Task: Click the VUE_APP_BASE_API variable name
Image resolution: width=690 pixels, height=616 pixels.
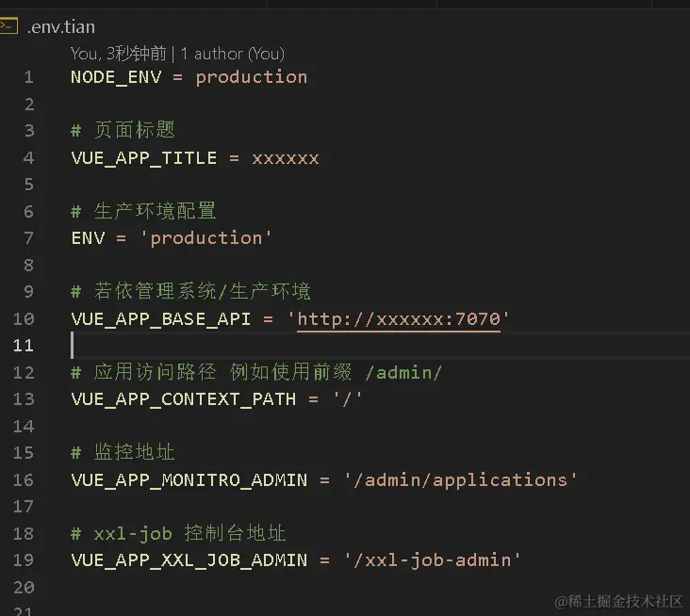Action: coord(160,318)
